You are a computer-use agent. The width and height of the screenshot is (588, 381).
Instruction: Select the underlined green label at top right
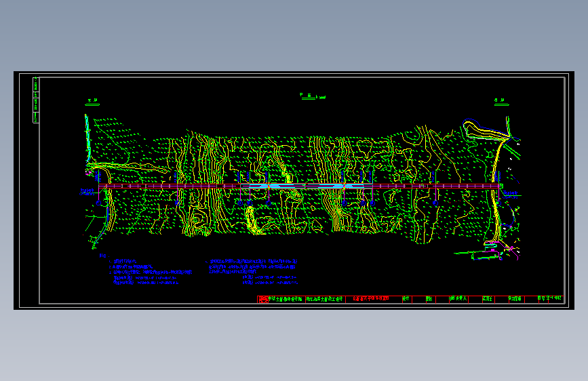(501, 102)
